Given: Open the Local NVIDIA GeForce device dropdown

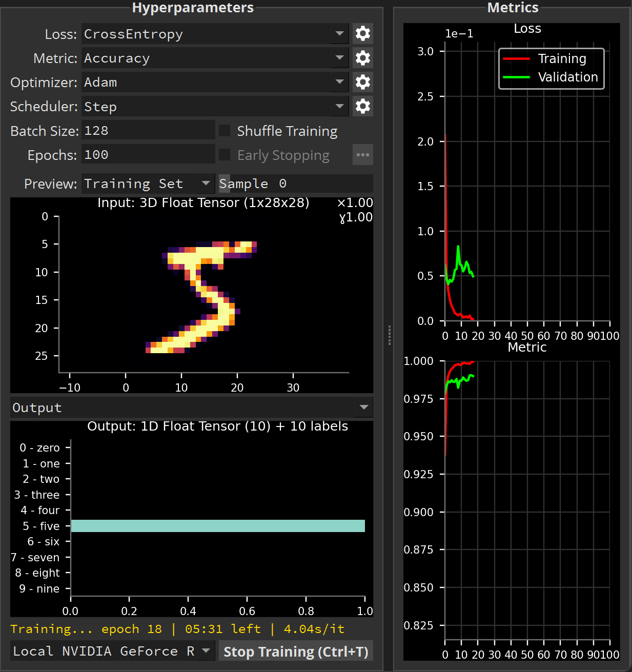Looking at the screenshot, I should tap(113, 651).
